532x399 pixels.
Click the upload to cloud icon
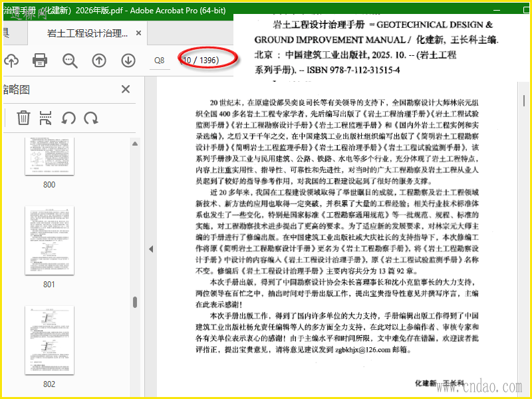(x=11, y=61)
